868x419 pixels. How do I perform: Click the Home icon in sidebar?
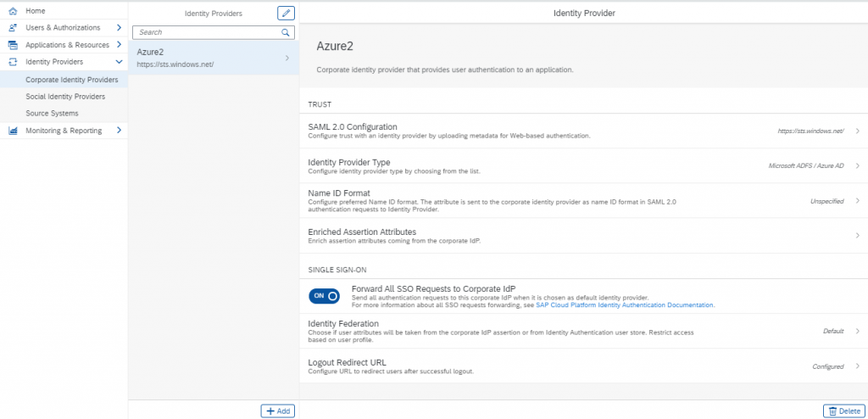click(13, 11)
